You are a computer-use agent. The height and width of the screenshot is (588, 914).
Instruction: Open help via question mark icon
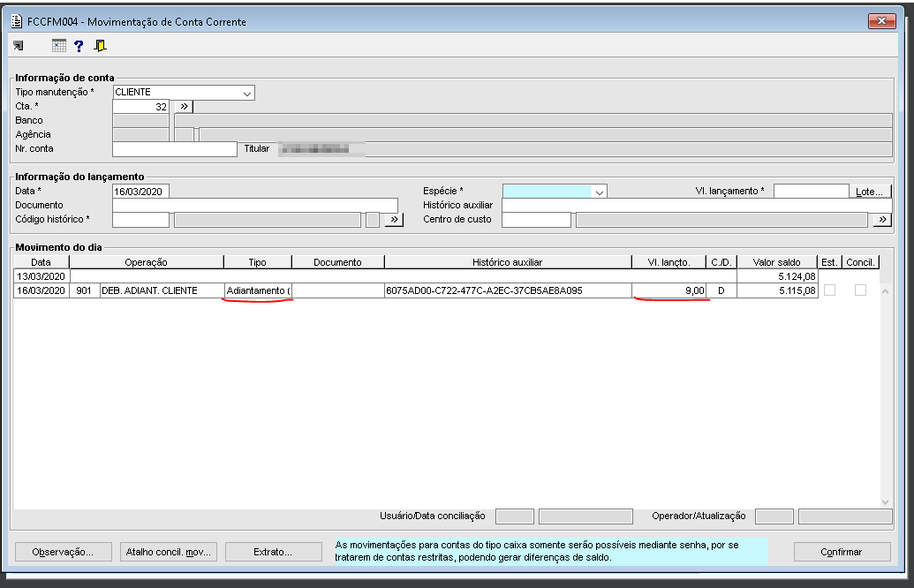79,46
